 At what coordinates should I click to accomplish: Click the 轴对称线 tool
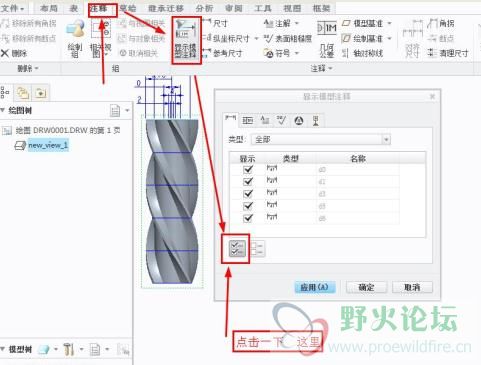tap(363, 53)
